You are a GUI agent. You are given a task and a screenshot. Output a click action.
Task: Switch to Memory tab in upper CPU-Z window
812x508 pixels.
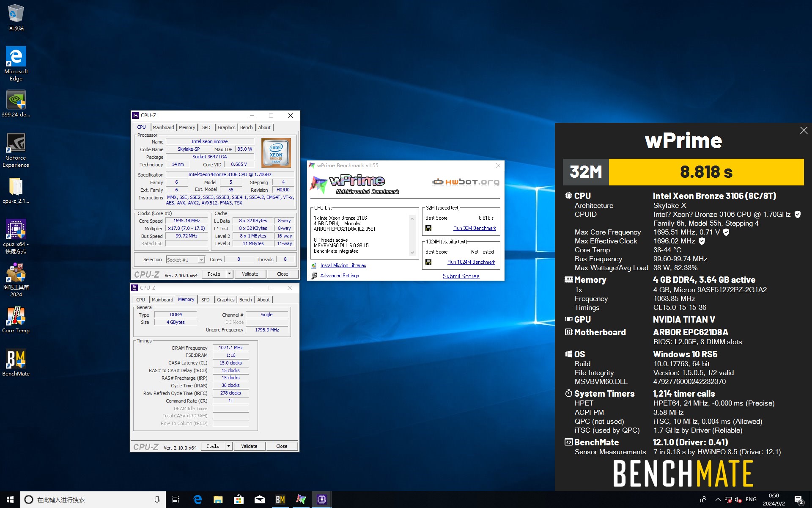187,127
